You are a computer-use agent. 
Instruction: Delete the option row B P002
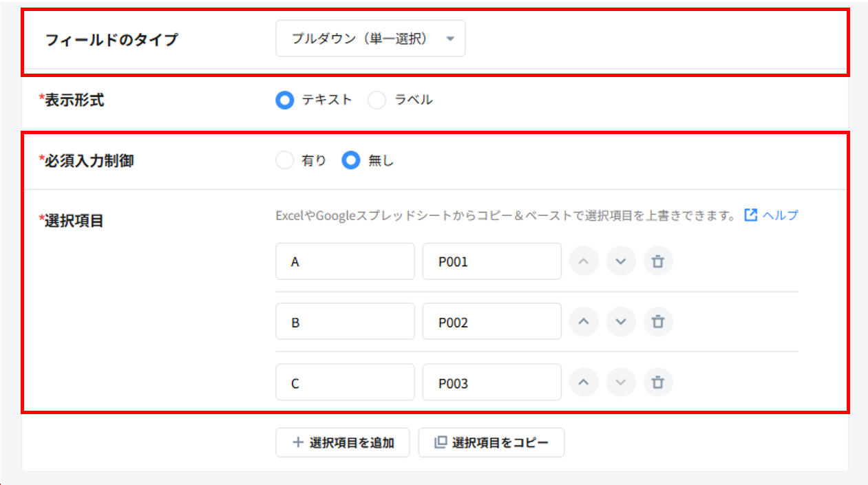tap(657, 322)
